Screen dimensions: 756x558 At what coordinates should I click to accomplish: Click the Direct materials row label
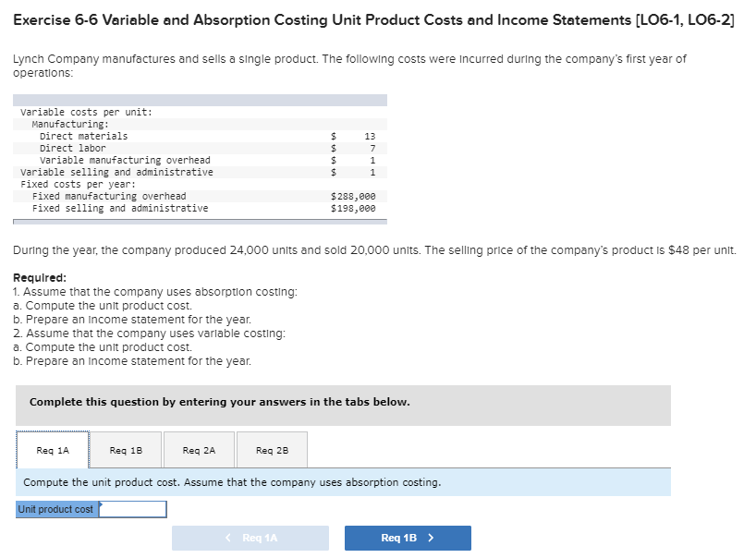point(84,137)
